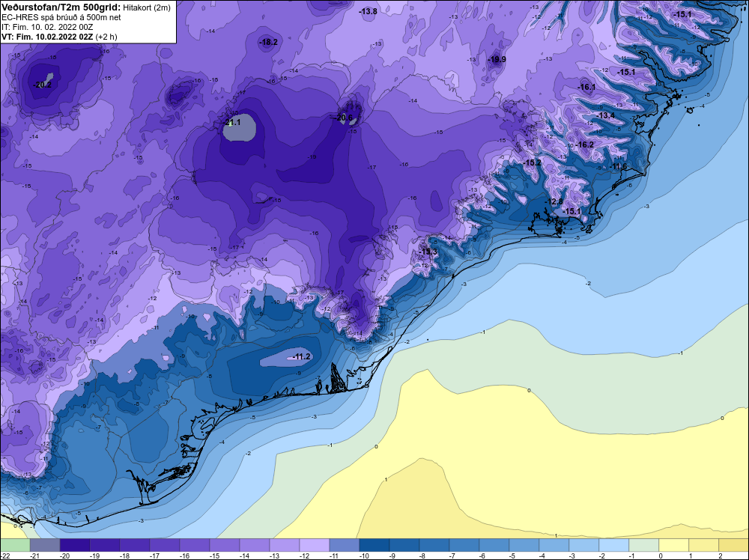
Task: Select the -20.6 temperature label
Action: (344, 118)
